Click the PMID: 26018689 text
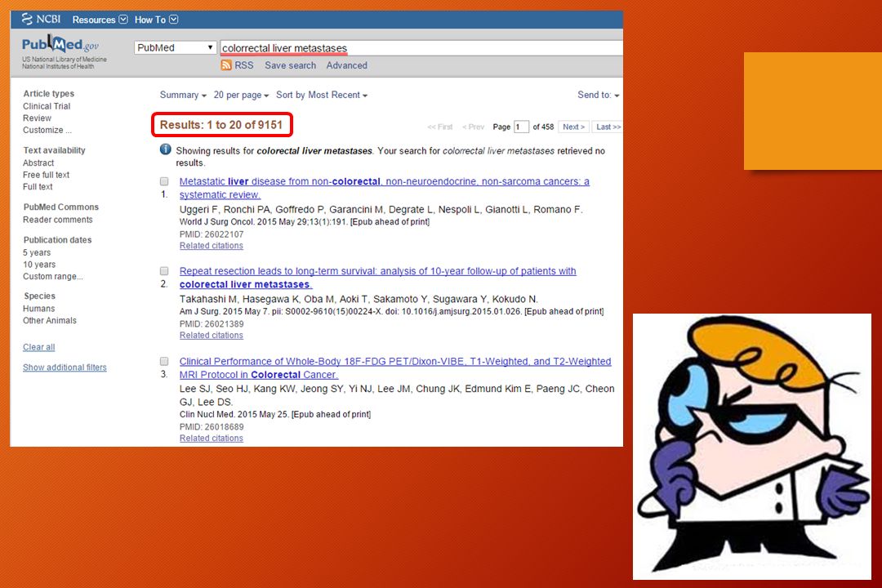The width and height of the screenshot is (882, 588). (x=212, y=427)
